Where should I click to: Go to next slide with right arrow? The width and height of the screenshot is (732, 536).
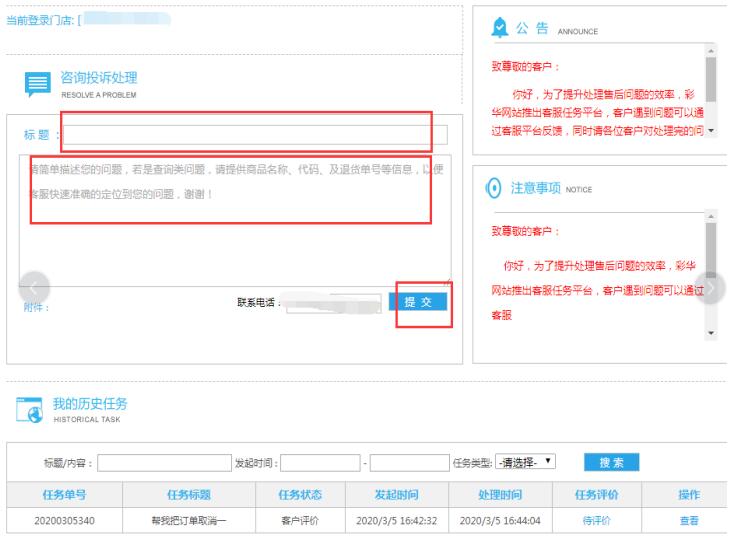pyautogui.click(x=710, y=288)
